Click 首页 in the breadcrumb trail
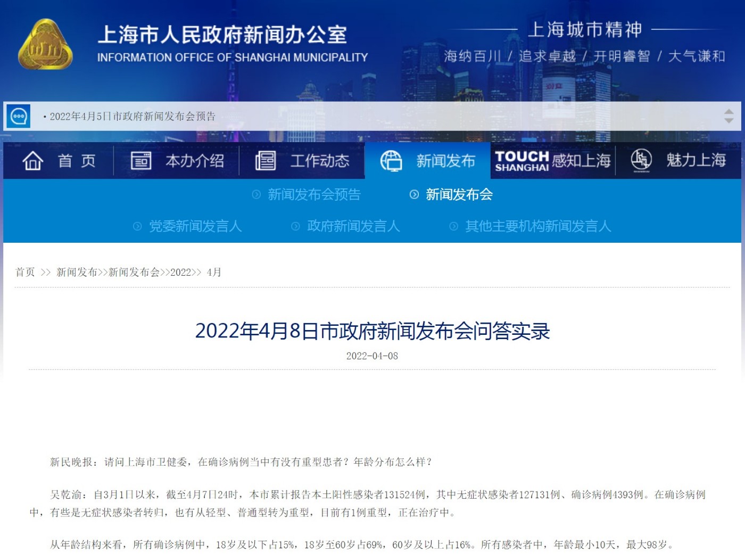 pyautogui.click(x=24, y=272)
